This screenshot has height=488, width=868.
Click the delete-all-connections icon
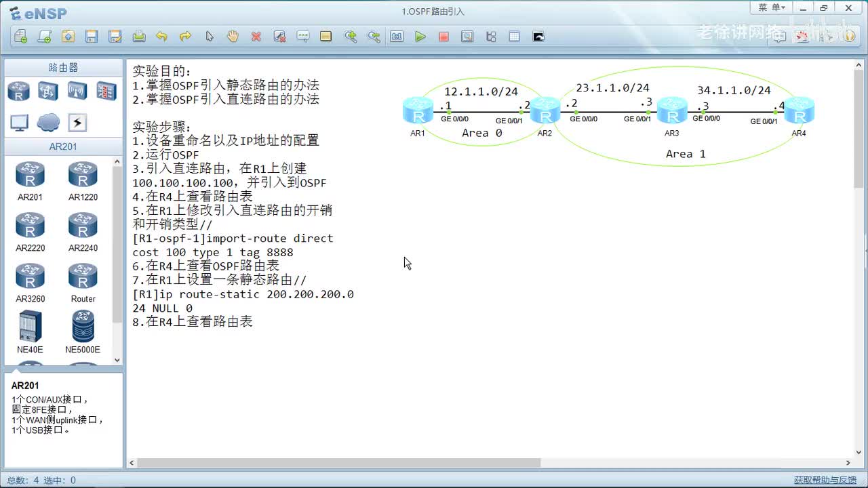(279, 37)
